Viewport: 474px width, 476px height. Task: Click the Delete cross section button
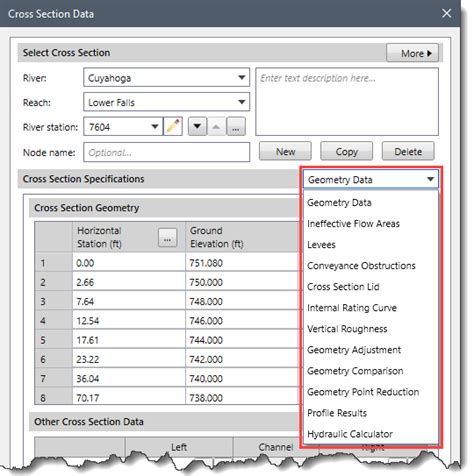point(408,151)
